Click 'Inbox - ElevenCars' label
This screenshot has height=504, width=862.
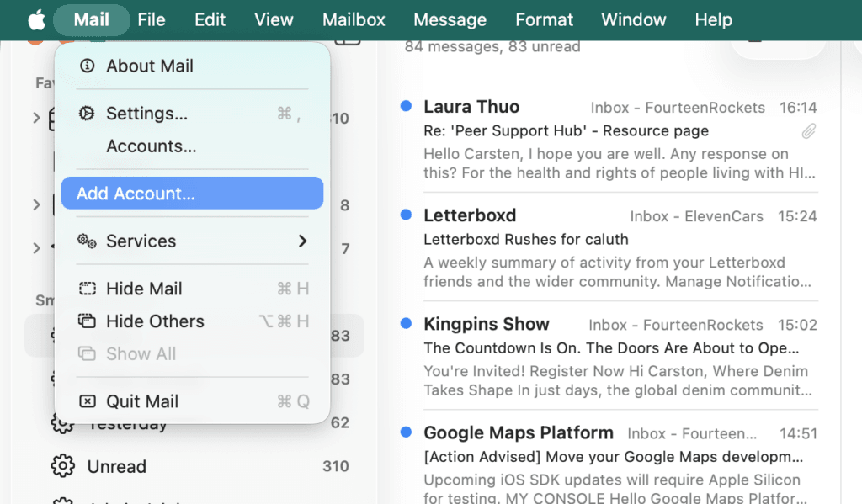pyautogui.click(x=696, y=216)
